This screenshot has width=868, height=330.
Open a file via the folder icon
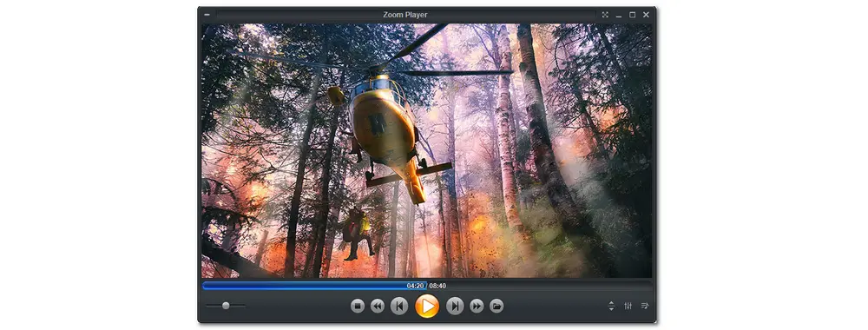[x=496, y=306]
